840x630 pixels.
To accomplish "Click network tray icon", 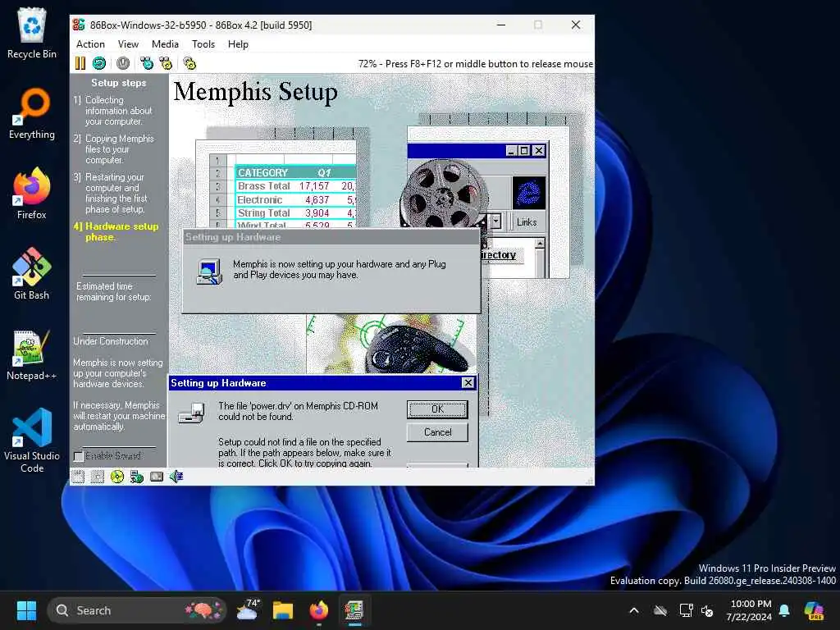I will pyautogui.click(x=687, y=610).
